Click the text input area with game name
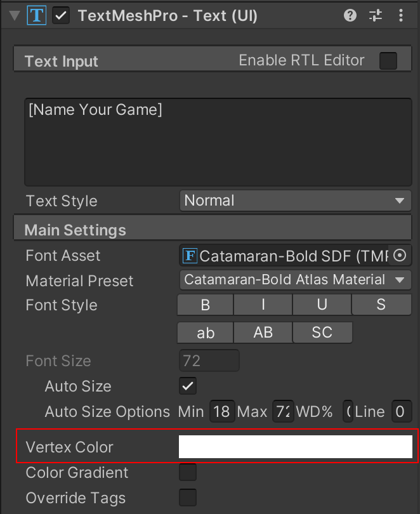This screenshot has height=514, width=420. [218, 142]
